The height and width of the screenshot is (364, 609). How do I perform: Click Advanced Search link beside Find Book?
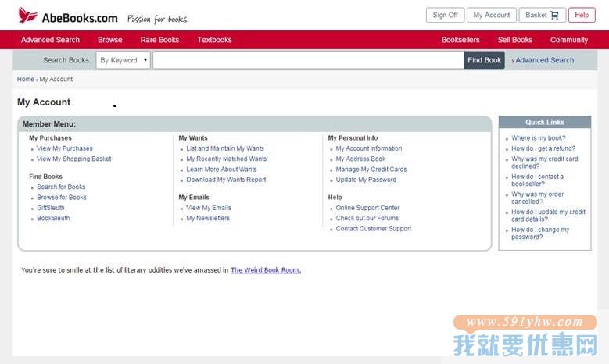click(544, 60)
